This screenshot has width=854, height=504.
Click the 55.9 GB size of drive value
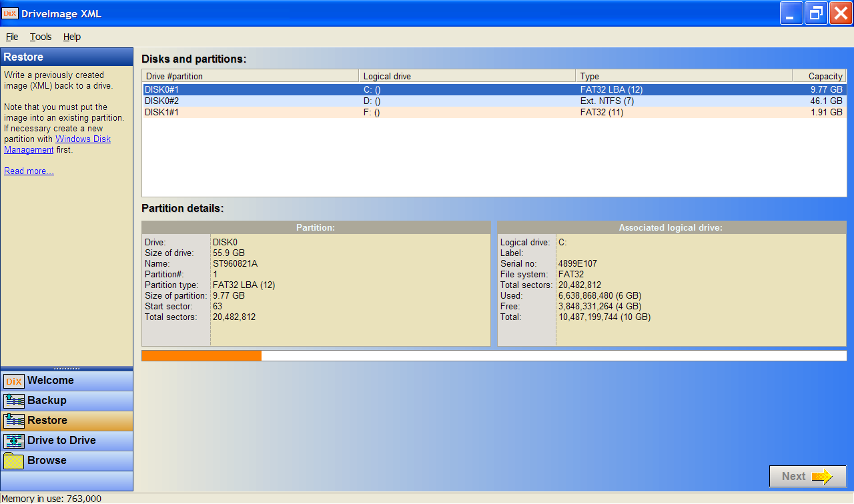click(229, 253)
